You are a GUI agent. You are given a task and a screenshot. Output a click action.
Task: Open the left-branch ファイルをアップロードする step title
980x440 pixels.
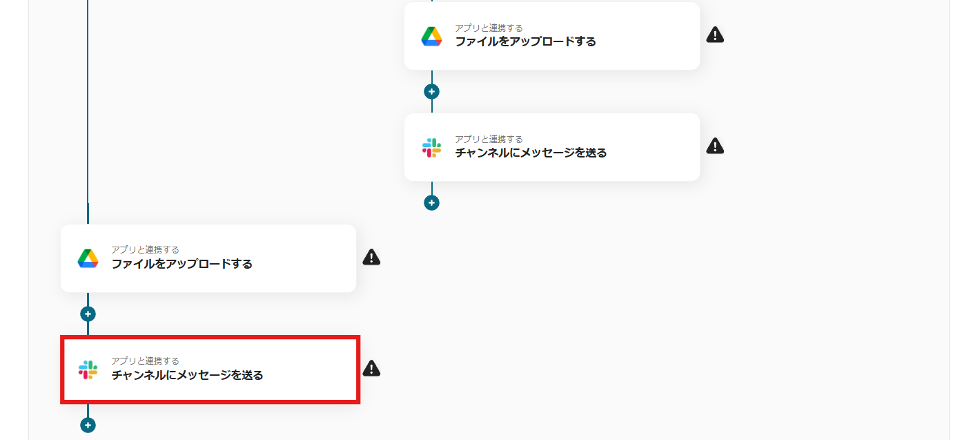coord(182,264)
